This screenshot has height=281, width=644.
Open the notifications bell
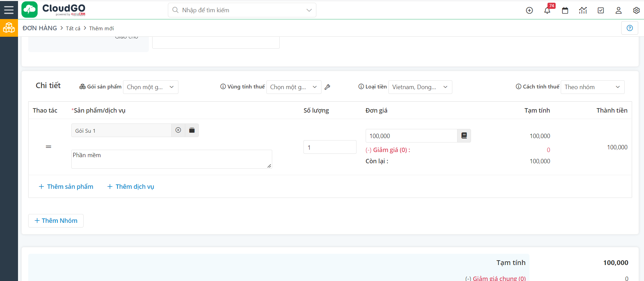pos(547,11)
